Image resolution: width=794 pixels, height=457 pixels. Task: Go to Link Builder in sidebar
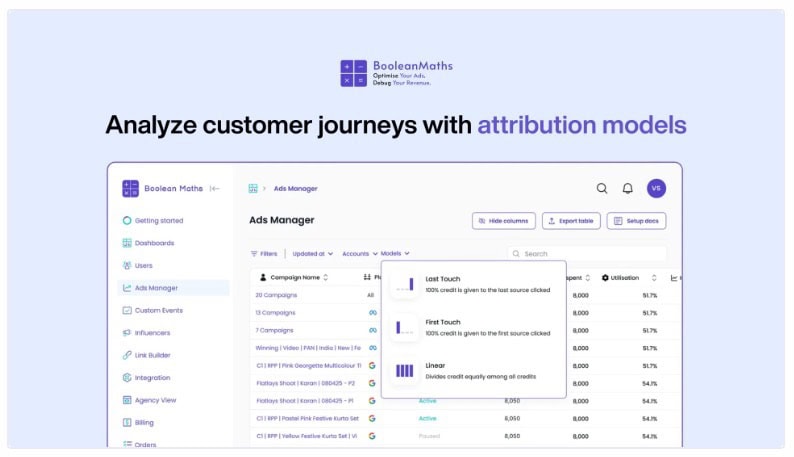pyautogui.click(x=152, y=355)
